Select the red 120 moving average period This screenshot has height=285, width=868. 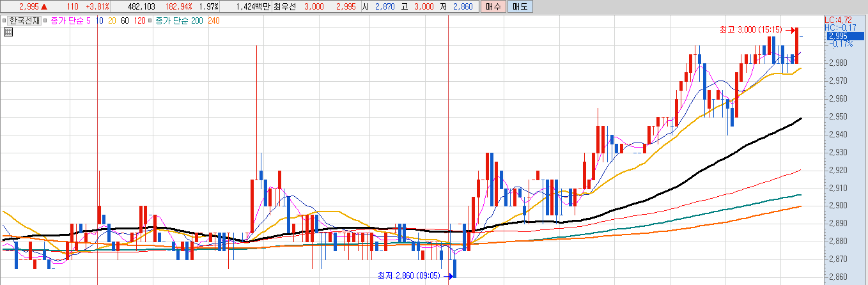tap(139, 20)
